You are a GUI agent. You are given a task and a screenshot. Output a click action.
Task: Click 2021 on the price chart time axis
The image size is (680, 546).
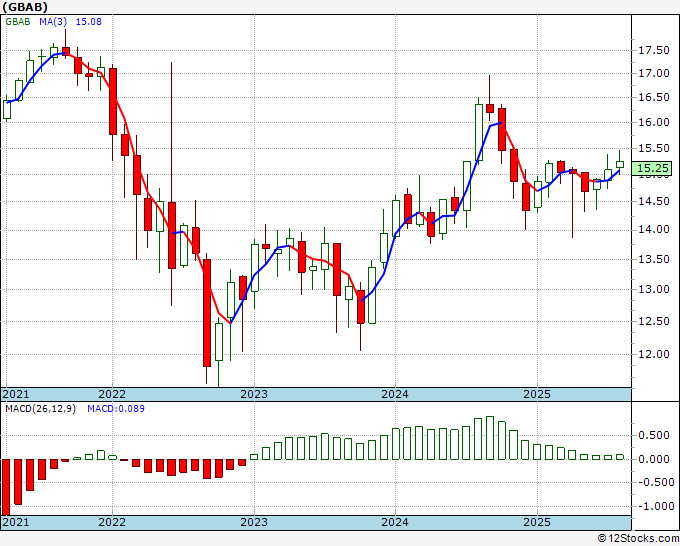[x=16, y=394]
